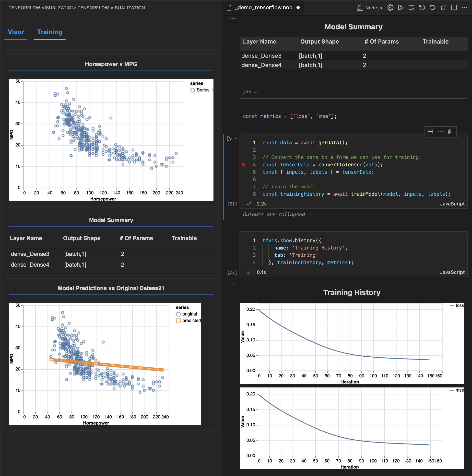472x476 pixels.
Task: Delete the cell with the trash icon
Action: [450, 132]
